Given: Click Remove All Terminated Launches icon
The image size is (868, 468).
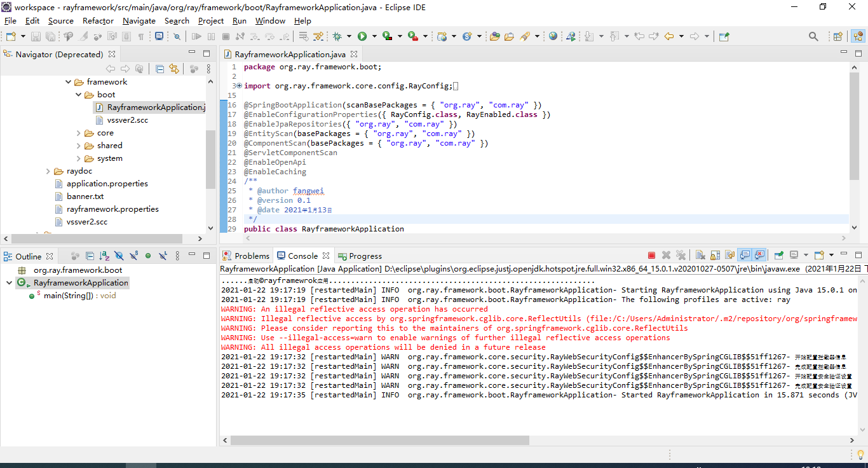Looking at the screenshot, I should [x=681, y=256].
